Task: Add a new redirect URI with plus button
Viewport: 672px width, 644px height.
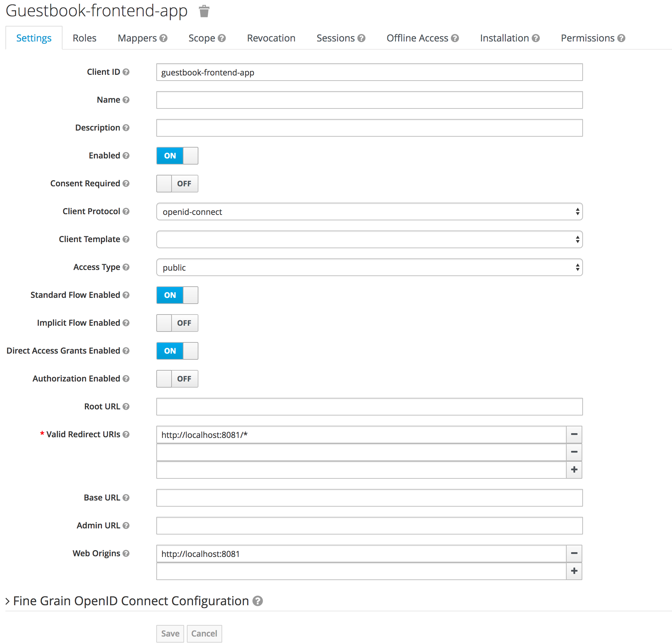Action: [574, 469]
